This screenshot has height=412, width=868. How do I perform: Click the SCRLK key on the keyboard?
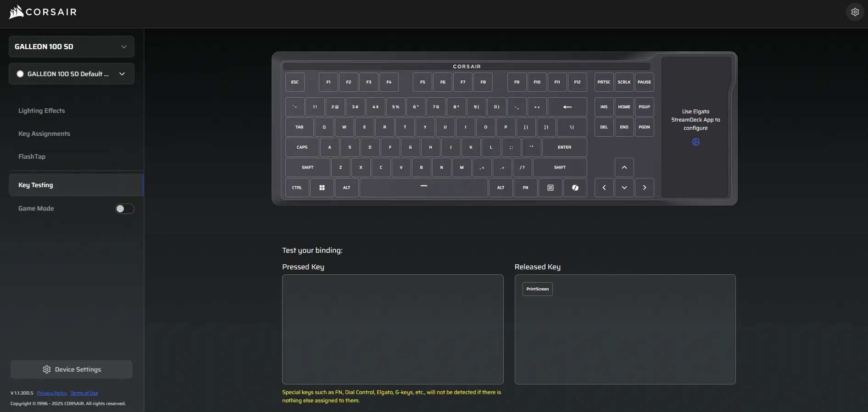(x=624, y=82)
